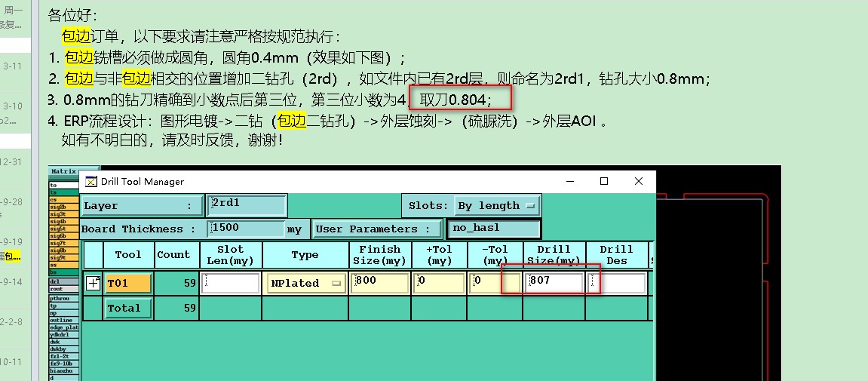The width and height of the screenshot is (868, 381).
Task: Click the text '取刀0.804;' in the email
Action: (455, 100)
